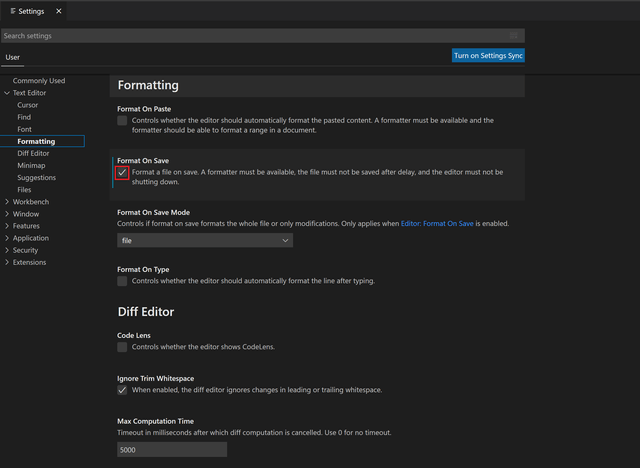Close the Settings editor tab
Screen dimensions: 640x468
coord(58,11)
